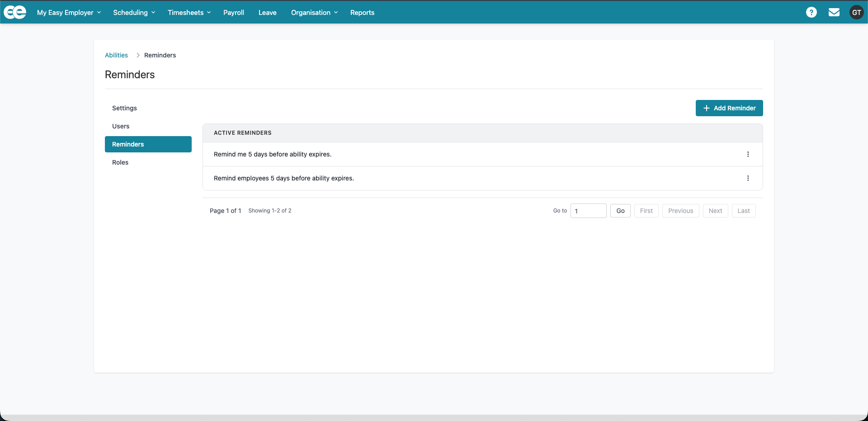Open options for 'Remind employees 5 days' reminder
The height and width of the screenshot is (421, 868).
click(748, 178)
